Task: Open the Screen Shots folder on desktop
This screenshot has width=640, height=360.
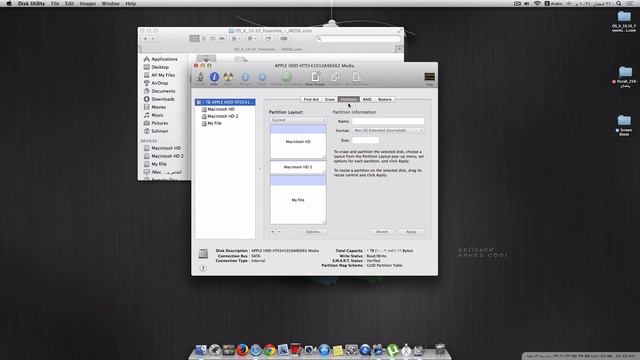Action: 624,125
